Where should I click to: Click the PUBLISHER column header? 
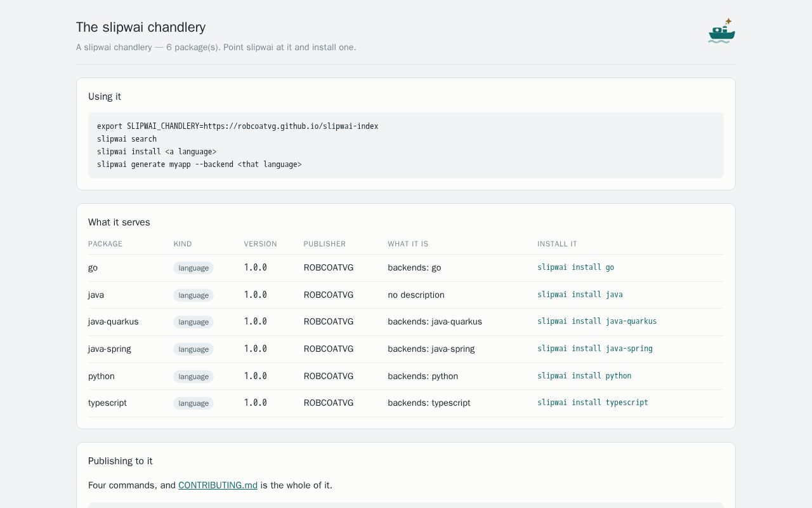(x=325, y=244)
